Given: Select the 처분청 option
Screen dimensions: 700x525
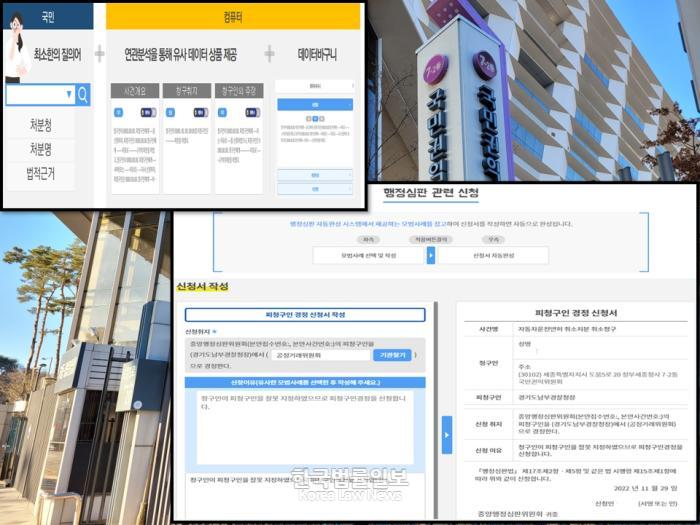Looking at the screenshot, I should tap(41, 125).
